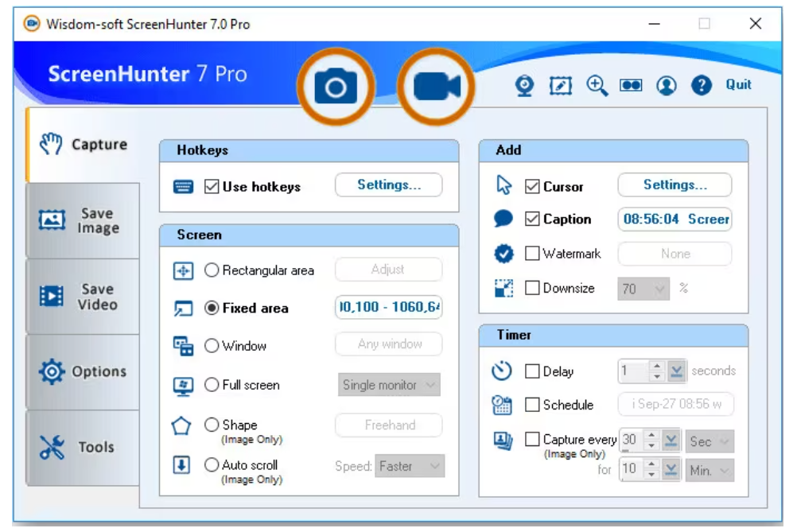
Task: Switch to the Save Image tab
Action: (x=83, y=220)
